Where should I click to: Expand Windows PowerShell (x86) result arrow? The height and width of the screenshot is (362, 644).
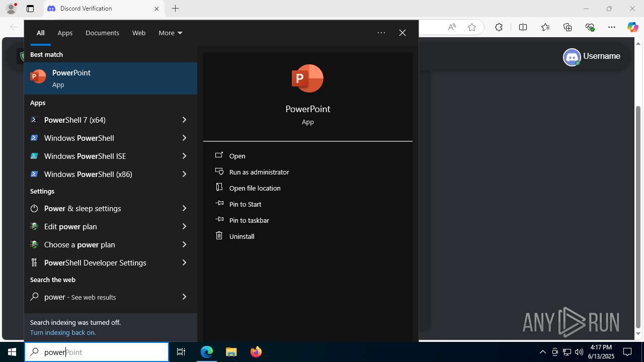pos(184,174)
